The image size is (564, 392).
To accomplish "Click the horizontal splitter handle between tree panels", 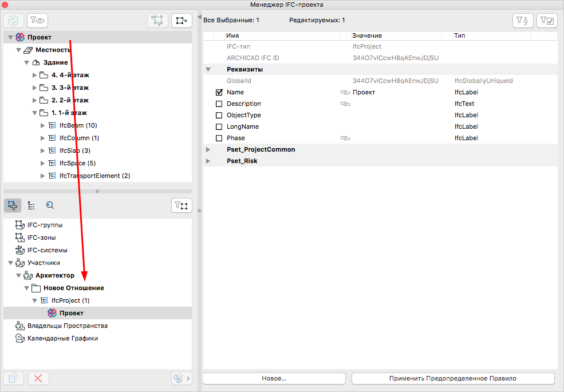I will tap(97, 191).
